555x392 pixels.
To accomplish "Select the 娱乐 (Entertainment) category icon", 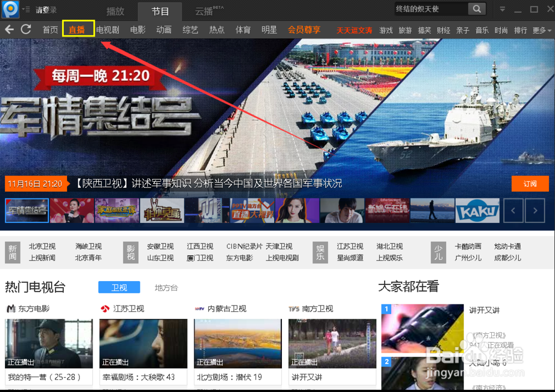I will click(320, 252).
